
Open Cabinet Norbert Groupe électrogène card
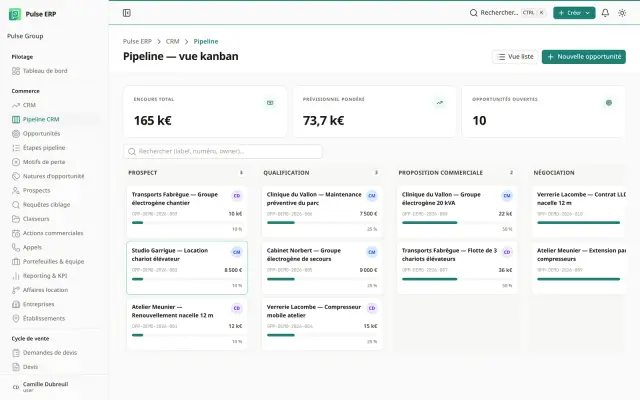[x=322, y=268]
